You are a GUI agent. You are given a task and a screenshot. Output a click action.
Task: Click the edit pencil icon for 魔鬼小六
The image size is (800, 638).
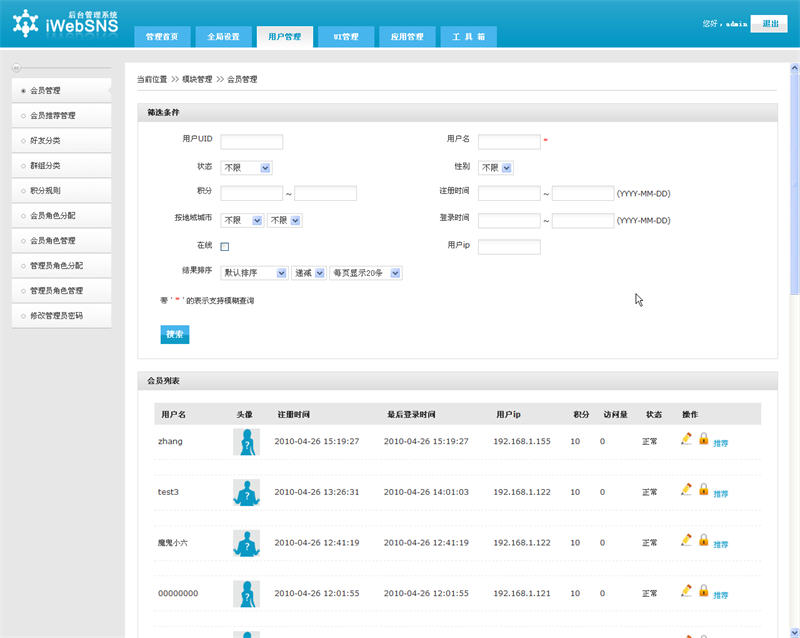coord(686,539)
